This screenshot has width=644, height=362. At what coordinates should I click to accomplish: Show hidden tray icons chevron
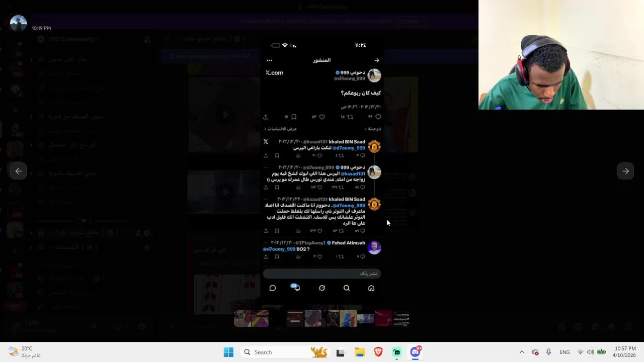pyautogui.click(x=522, y=352)
